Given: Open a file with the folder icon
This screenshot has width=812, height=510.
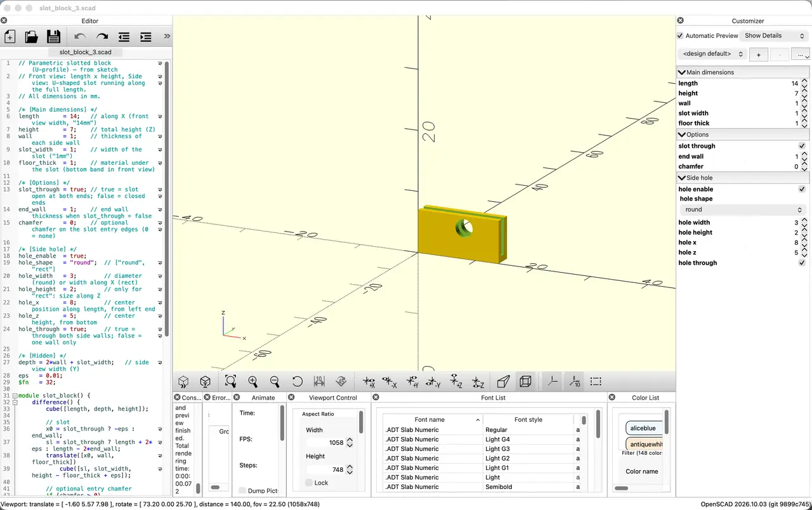Looking at the screenshot, I should coord(31,37).
